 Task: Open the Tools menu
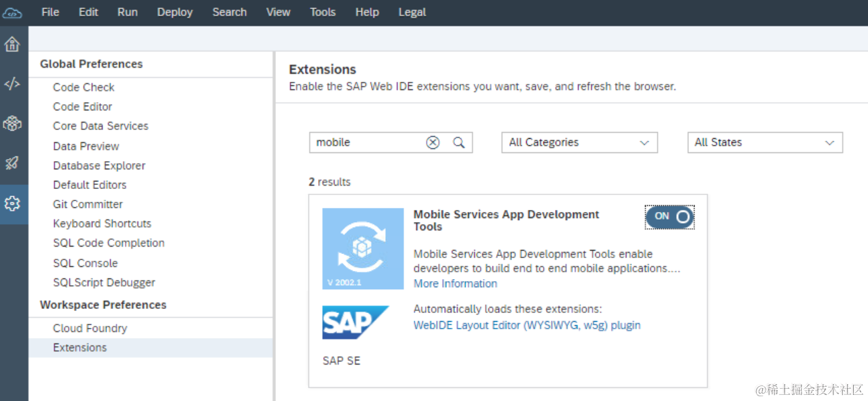[x=323, y=12]
